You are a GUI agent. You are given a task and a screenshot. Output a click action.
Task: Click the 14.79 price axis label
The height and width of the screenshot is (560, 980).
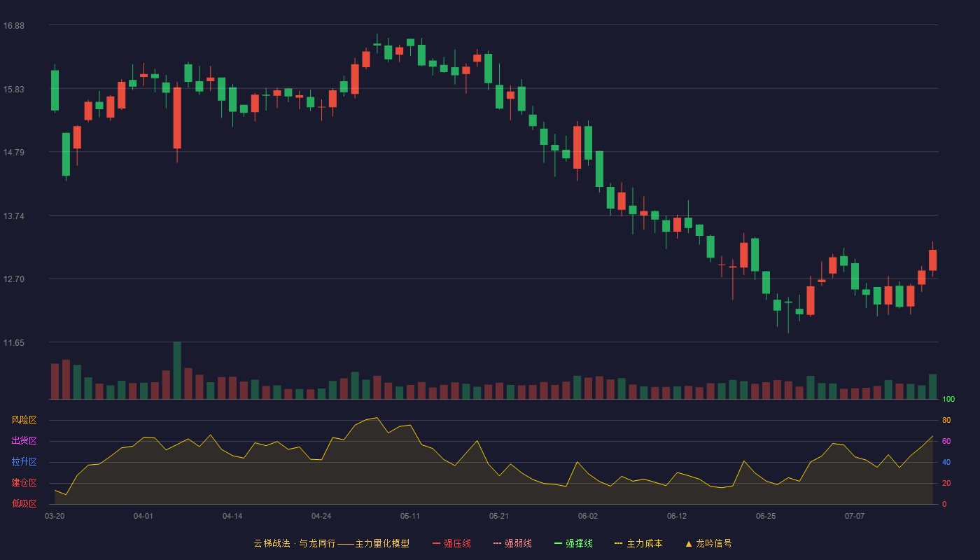tap(13, 153)
